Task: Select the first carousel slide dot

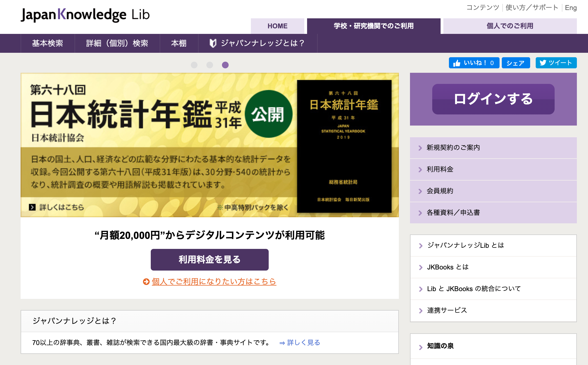Action: [194, 65]
